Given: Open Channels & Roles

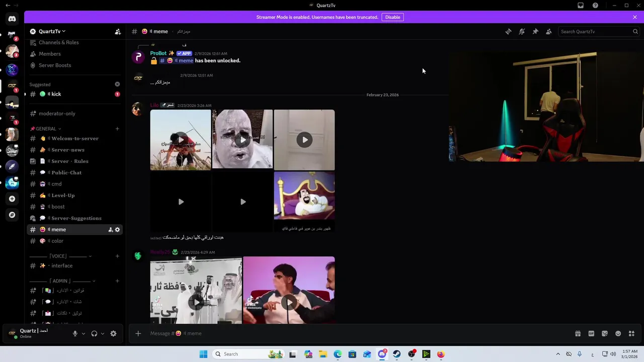Looking at the screenshot, I should click(75, 42).
